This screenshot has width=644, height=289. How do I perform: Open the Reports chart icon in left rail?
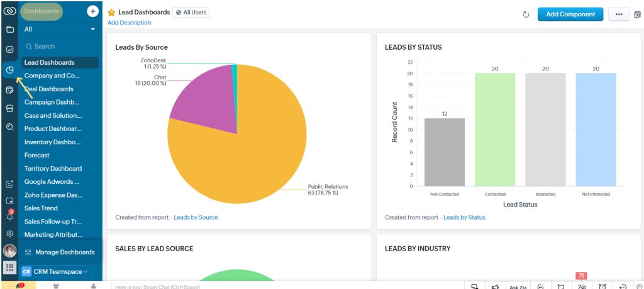click(x=10, y=50)
